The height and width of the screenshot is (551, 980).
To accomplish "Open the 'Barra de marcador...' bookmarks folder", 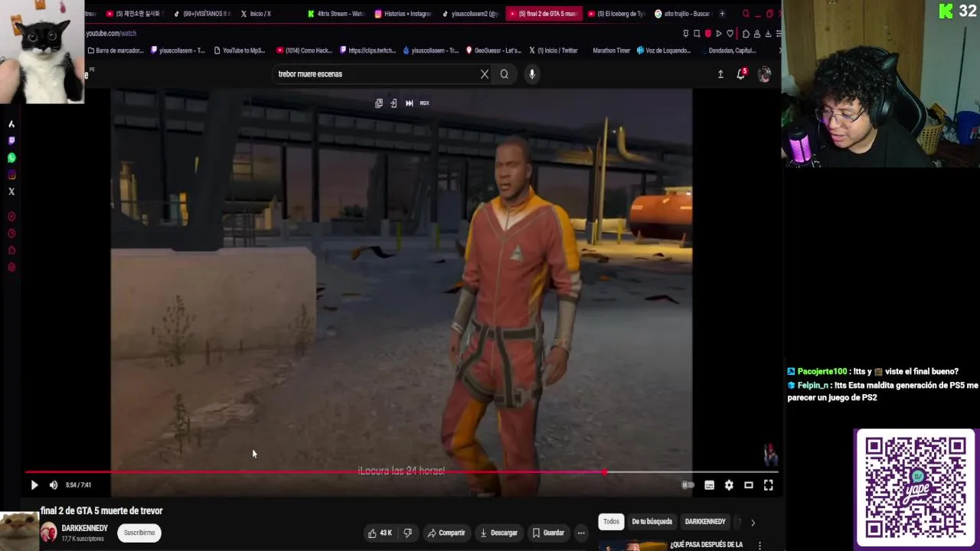I will pyautogui.click(x=116, y=51).
